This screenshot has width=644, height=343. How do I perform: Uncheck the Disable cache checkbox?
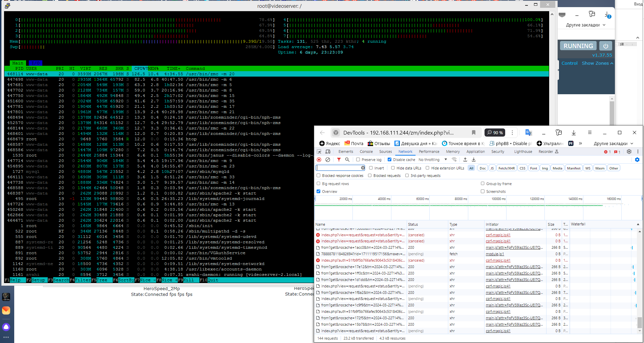(389, 160)
